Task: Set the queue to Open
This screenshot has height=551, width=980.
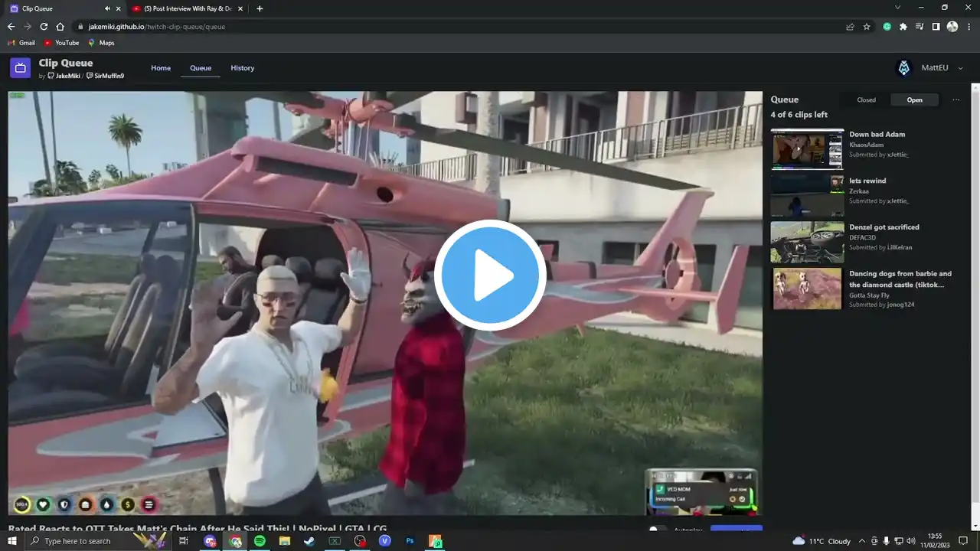Action: (914, 99)
